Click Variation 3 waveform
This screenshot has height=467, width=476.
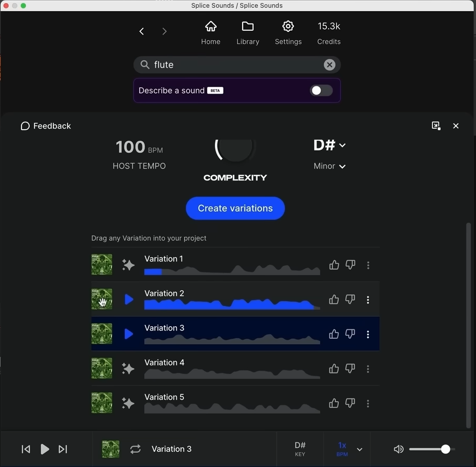click(x=232, y=339)
